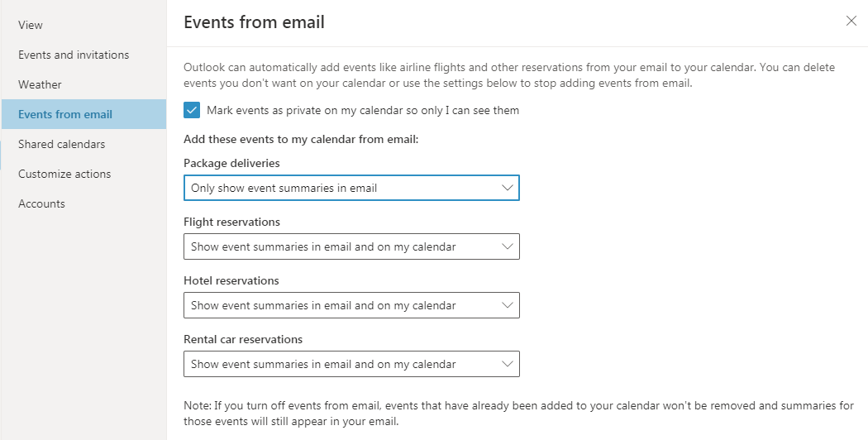Select Weather in the settings sidebar
This screenshot has height=440, width=868.
coord(40,84)
